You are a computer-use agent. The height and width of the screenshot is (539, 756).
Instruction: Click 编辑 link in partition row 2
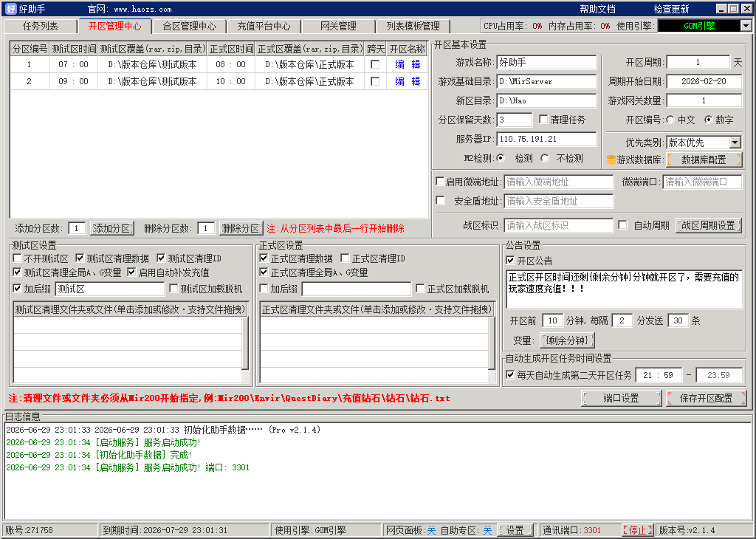(x=408, y=81)
